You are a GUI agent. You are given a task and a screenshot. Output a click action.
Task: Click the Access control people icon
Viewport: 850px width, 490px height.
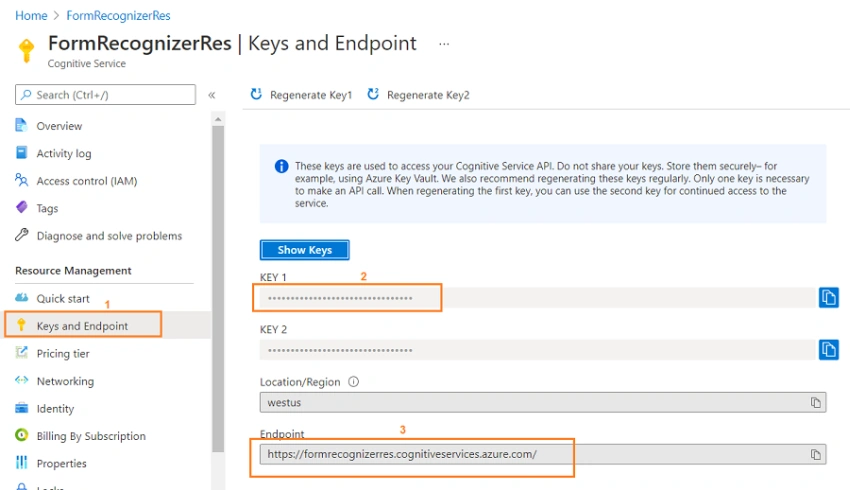[x=21, y=180]
